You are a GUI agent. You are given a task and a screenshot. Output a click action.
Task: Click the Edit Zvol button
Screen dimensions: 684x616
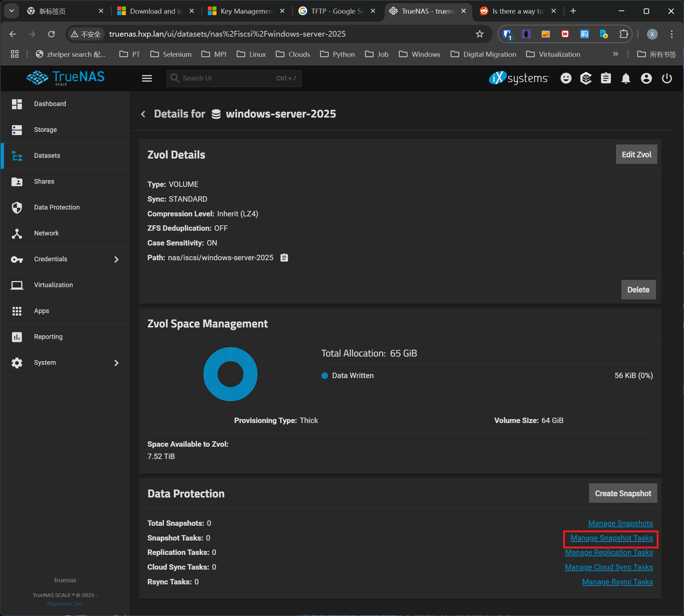pos(636,155)
